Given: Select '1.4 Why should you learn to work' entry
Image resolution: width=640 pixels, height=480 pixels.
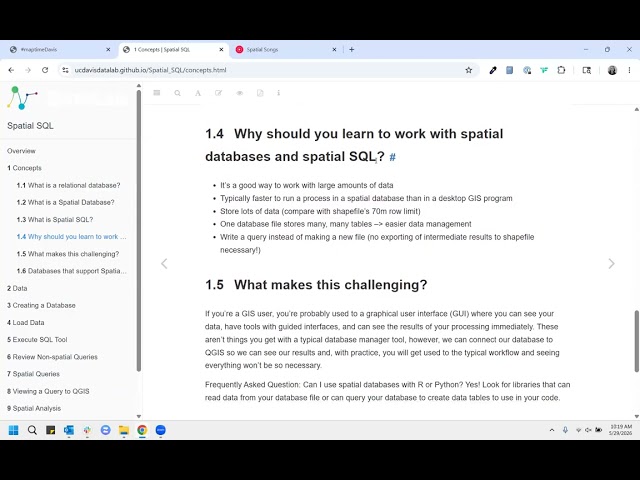Looking at the screenshot, I should (71, 237).
